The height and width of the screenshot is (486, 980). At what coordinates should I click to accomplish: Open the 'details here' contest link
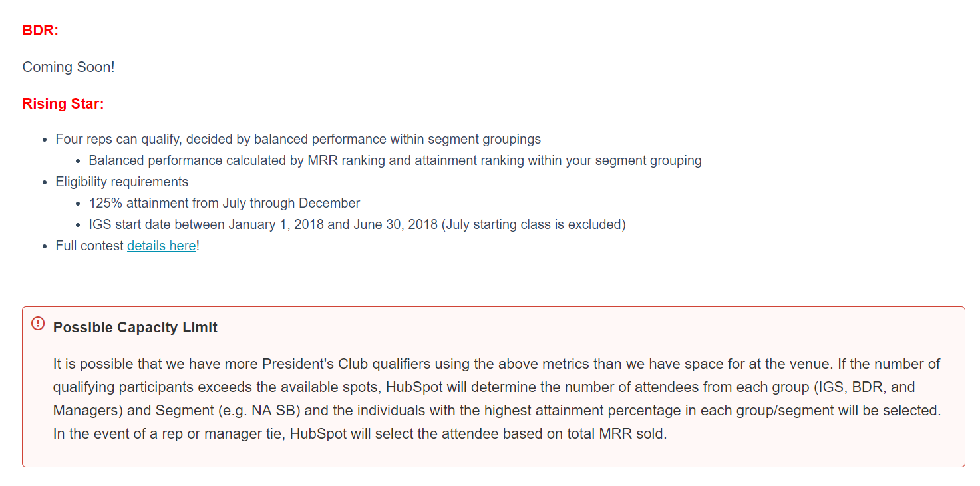pyautogui.click(x=162, y=246)
